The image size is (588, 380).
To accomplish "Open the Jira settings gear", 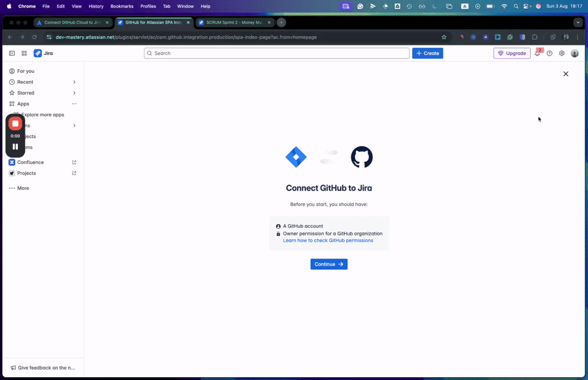I will [x=562, y=53].
